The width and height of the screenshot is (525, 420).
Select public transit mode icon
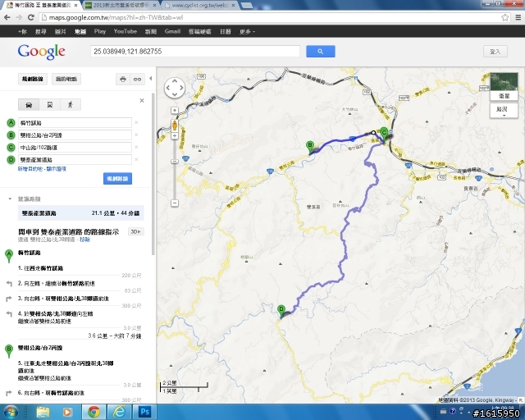[x=49, y=105]
